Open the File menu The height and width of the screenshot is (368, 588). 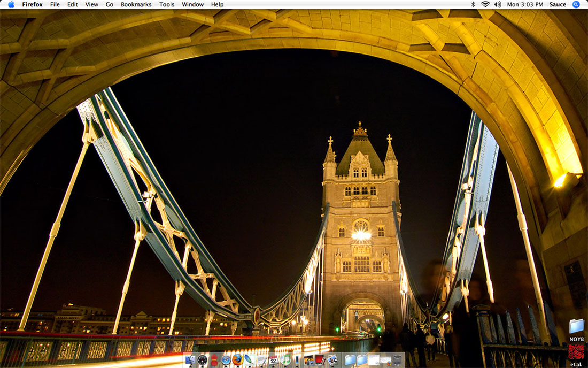[x=55, y=4]
